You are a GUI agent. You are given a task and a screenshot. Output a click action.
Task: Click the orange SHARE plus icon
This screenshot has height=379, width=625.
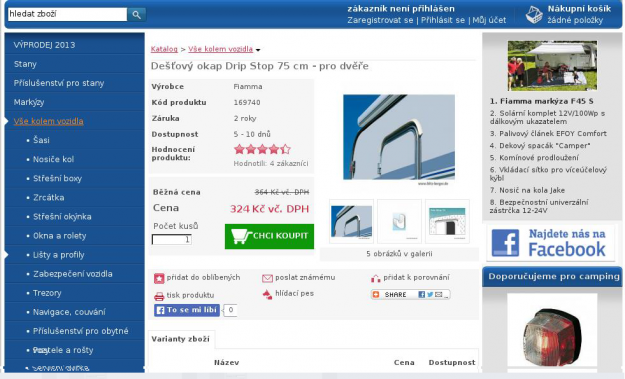[375, 295]
